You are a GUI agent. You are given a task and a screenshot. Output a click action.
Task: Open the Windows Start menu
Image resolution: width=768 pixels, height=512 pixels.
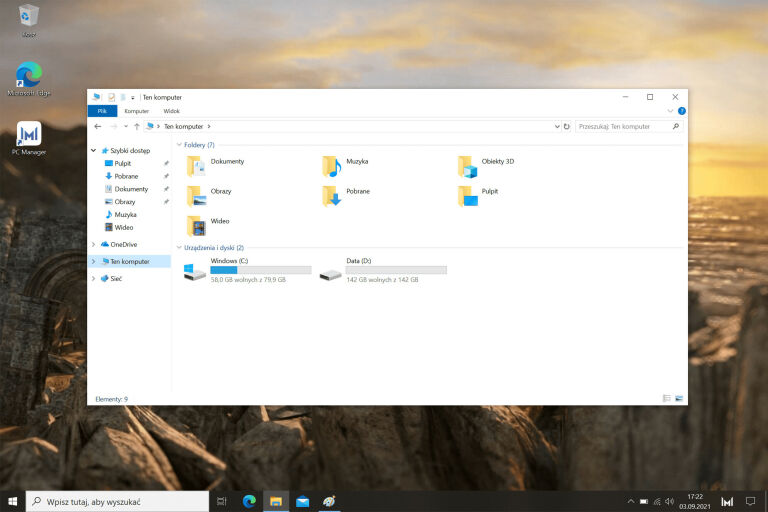tap(13, 501)
